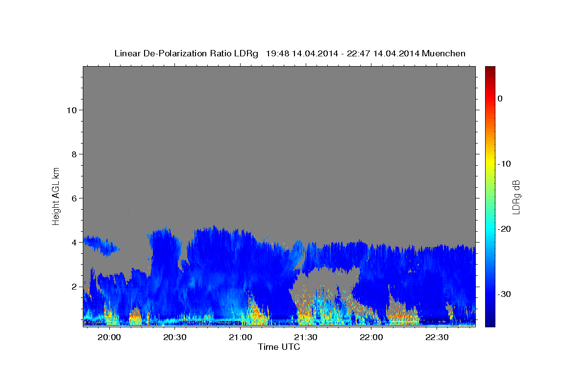
Task: Click the 'Muenchen' location label in title
Action: [444, 53]
